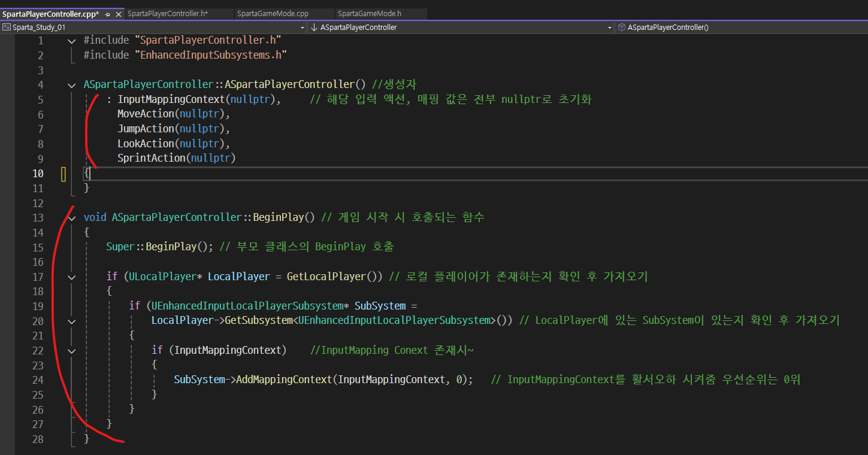Image resolution: width=868 pixels, height=455 pixels.
Task: Click the Sparta_Study_01 project icon
Action: (x=7, y=27)
